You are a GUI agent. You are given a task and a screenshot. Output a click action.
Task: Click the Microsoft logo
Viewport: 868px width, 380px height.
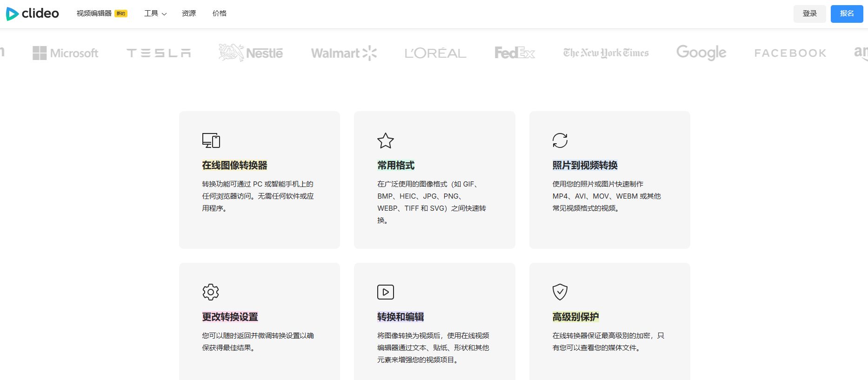(x=66, y=53)
